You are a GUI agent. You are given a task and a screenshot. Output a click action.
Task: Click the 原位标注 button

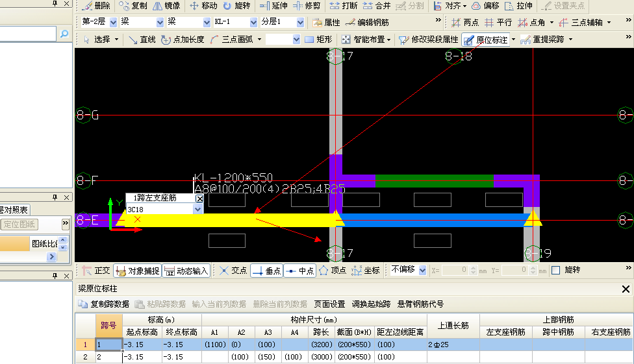(x=486, y=40)
